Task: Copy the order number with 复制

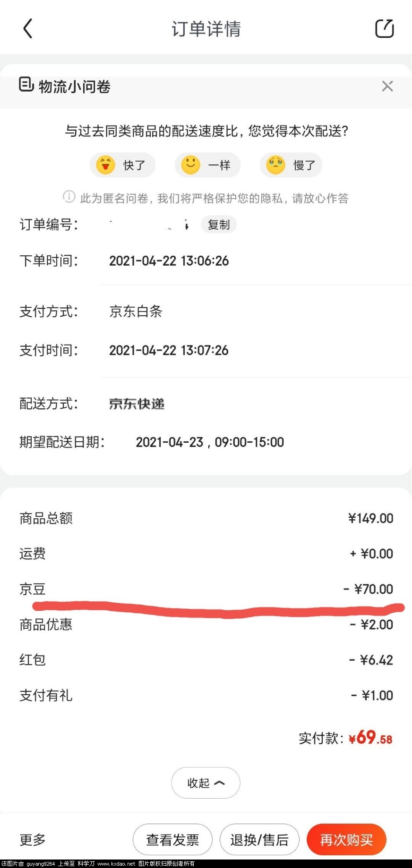Action: tap(219, 225)
